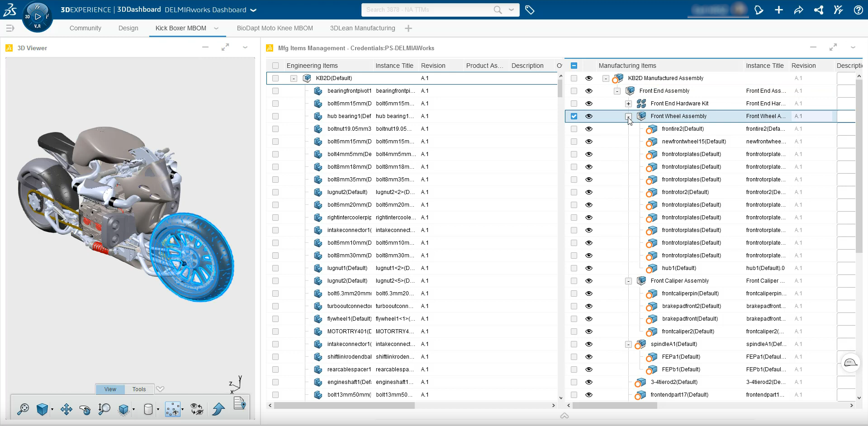This screenshot has height=426, width=868.
Task: Open the 3DLean Manufacturing tab
Action: coord(363,28)
